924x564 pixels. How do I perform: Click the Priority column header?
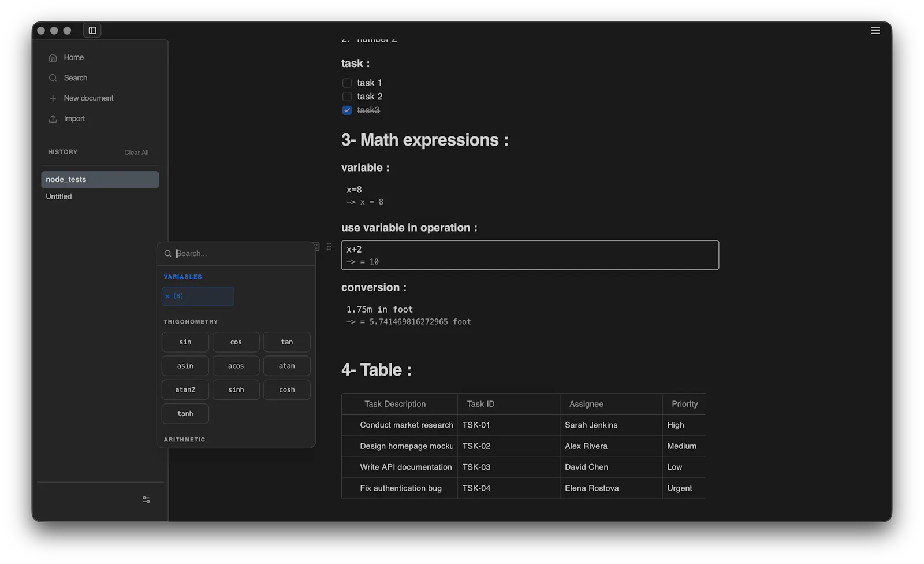click(685, 404)
